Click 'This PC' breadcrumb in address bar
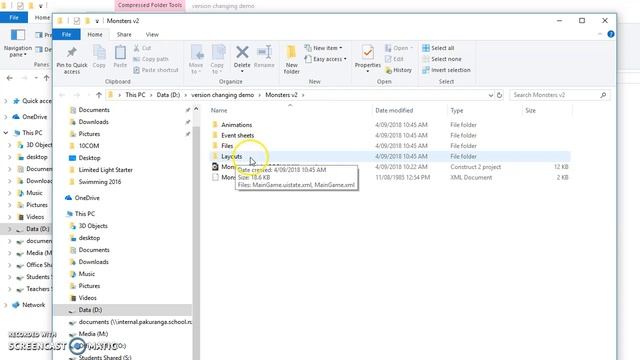The width and height of the screenshot is (640, 360). click(x=135, y=95)
